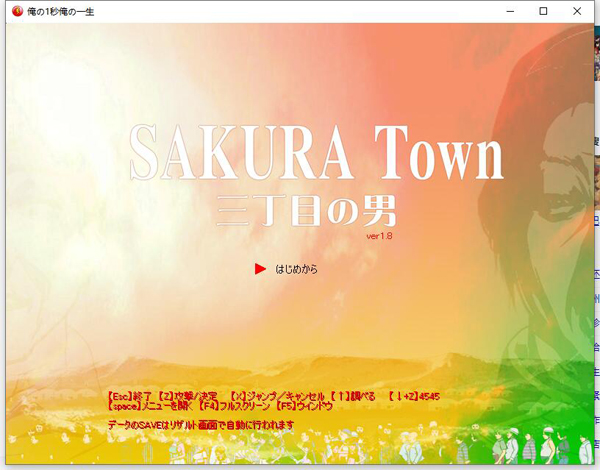This screenshot has height=470, width=600.
Task: Click the データのSAVE auto-save notice text
Action: click(200, 425)
